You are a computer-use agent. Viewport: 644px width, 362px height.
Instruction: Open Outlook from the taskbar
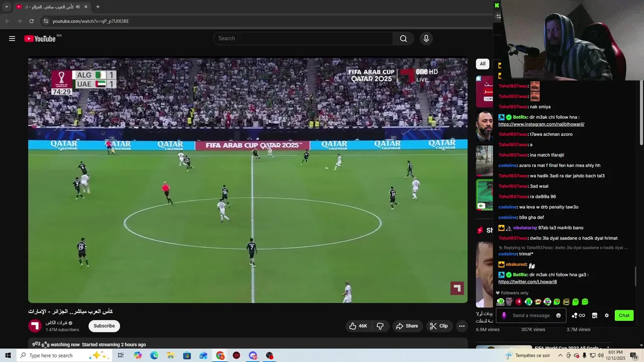(203, 355)
